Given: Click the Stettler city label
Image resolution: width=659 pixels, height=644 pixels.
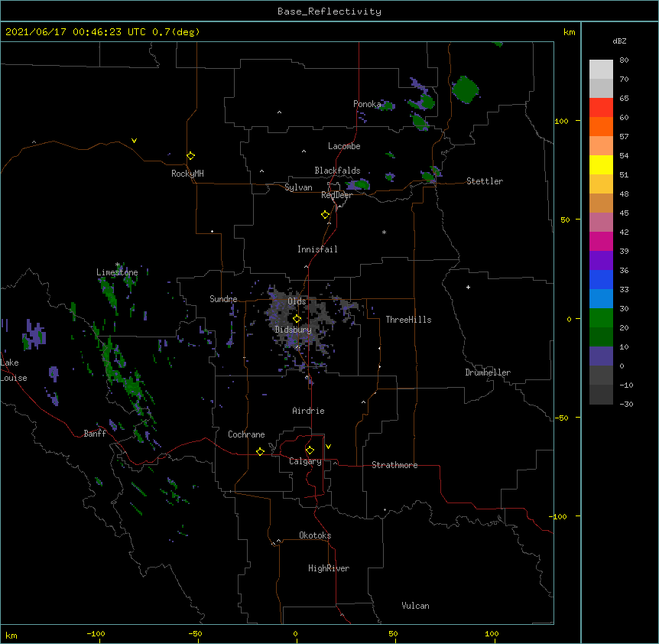Looking at the screenshot, I should tap(485, 181).
